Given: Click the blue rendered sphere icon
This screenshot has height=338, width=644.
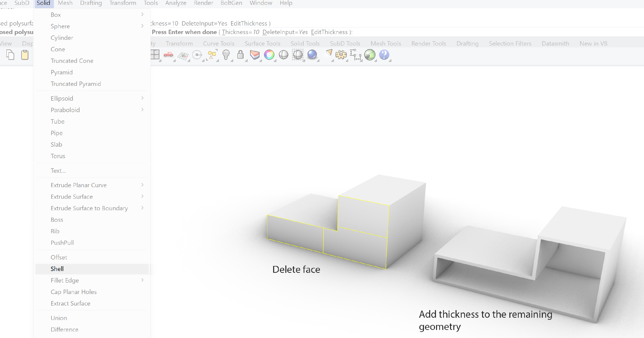Looking at the screenshot, I should point(312,55).
